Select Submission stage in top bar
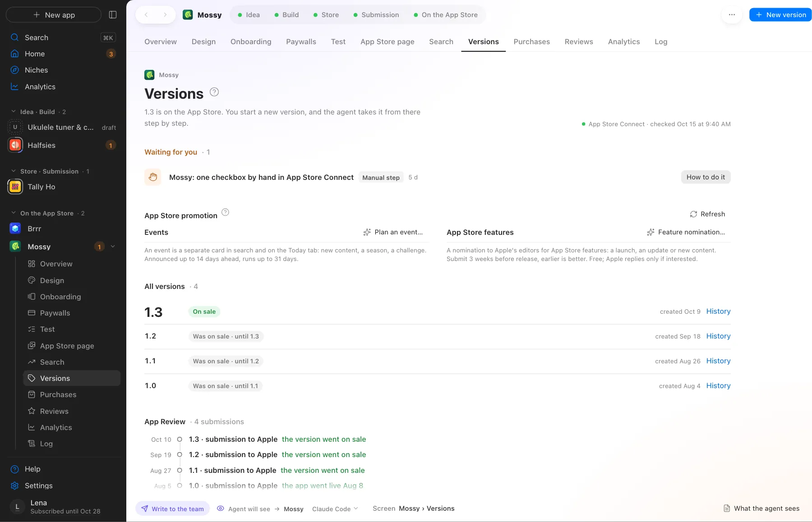812x522 pixels. click(376, 15)
